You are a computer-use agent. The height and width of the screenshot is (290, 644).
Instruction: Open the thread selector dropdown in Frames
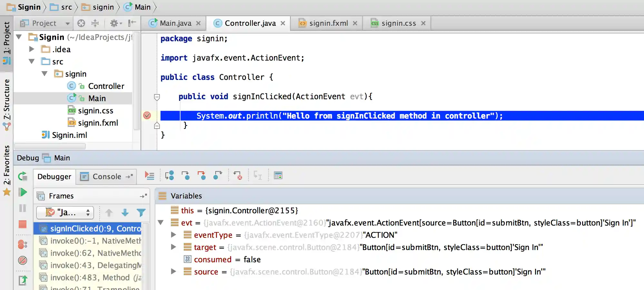tap(65, 213)
